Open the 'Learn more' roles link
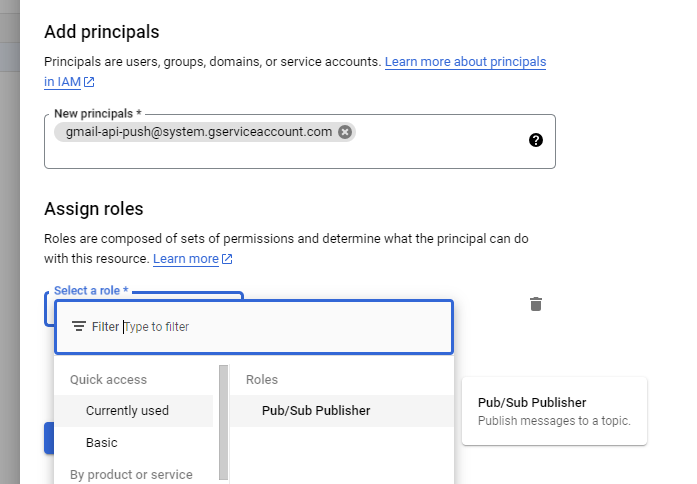Viewport: 697px width, 484px height. [186, 259]
